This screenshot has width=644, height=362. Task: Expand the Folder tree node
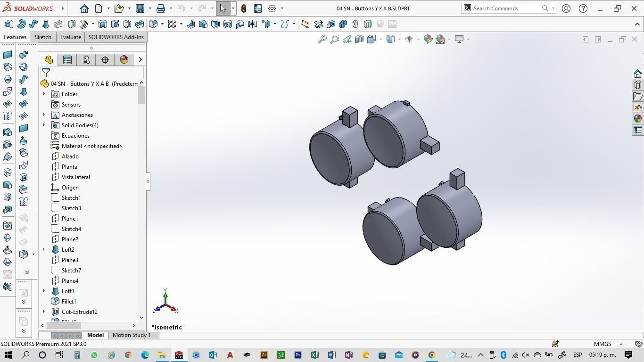click(x=44, y=94)
